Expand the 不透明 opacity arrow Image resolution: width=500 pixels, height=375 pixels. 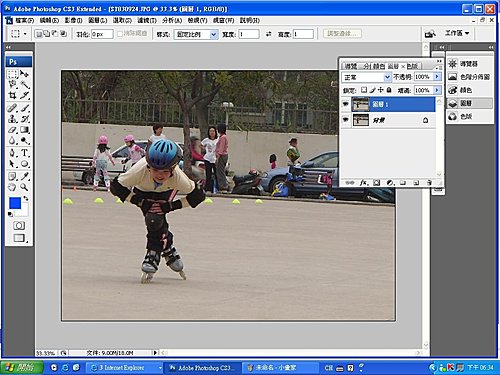coord(437,77)
